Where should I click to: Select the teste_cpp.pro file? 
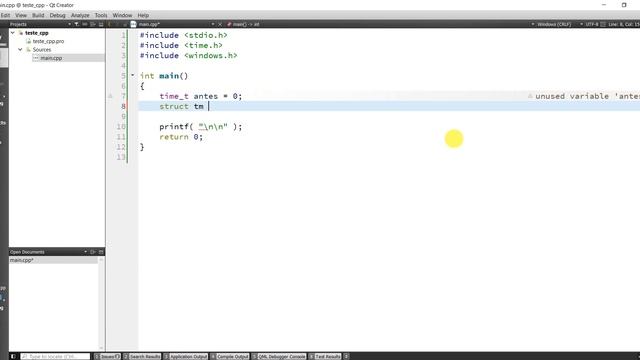[x=48, y=41]
